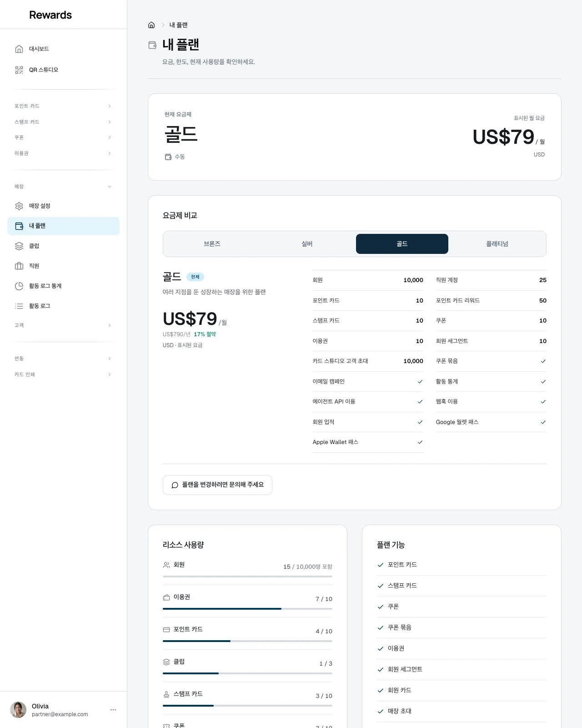Expand the 고객 sidebar section

pyautogui.click(x=63, y=325)
